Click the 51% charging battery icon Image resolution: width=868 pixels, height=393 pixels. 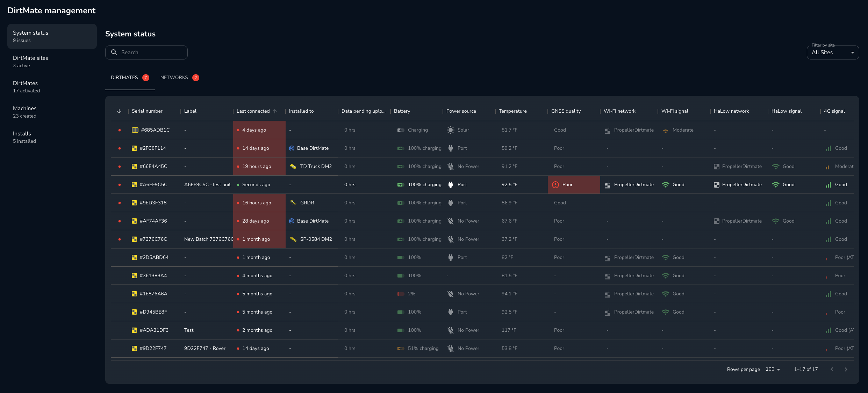401,349
